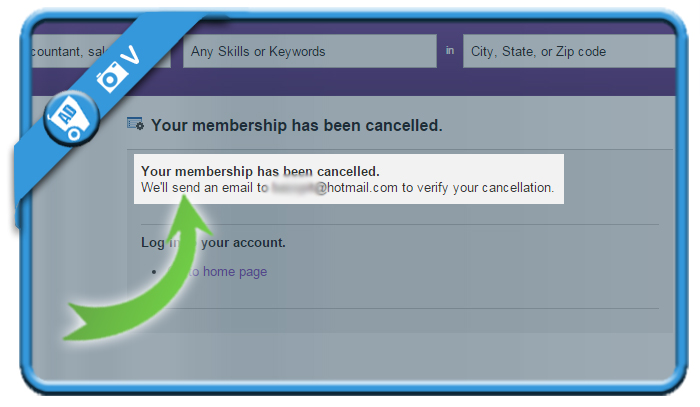Click the 'We'll send an email to' text
This screenshot has width=700, height=407.
click(204, 188)
